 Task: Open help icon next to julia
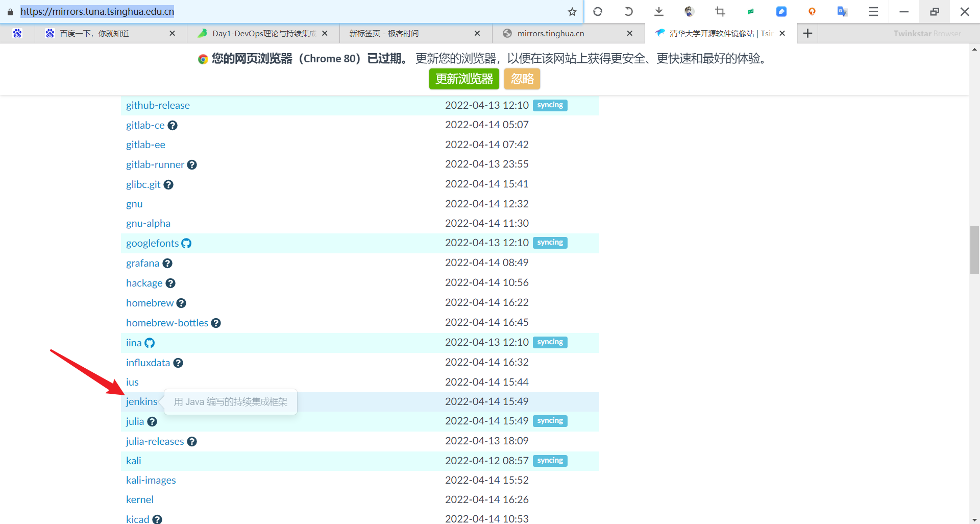(152, 421)
